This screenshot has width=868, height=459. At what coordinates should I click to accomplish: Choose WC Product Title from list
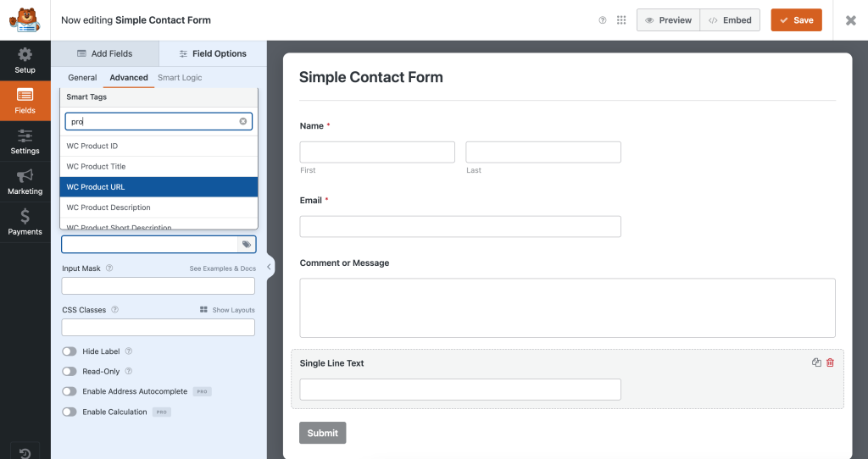coord(159,167)
